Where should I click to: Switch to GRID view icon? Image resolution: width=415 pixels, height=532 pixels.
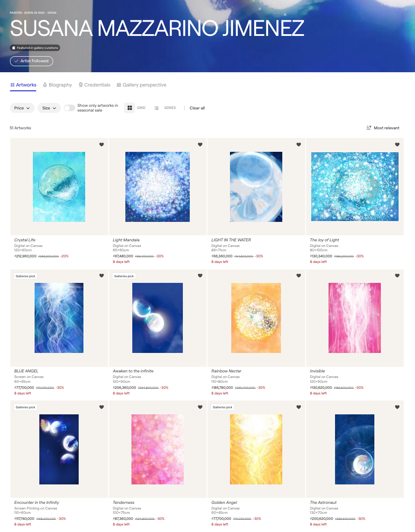pyautogui.click(x=130, y=108)
